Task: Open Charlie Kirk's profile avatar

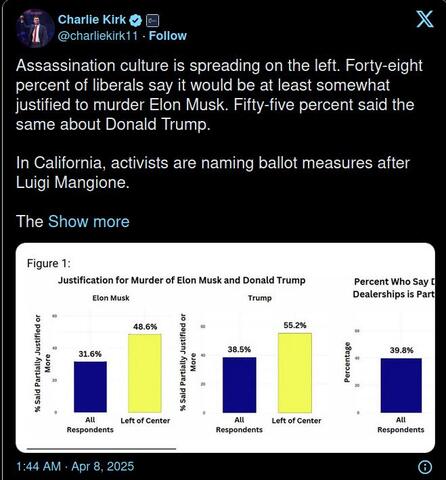Action: coord(35,28)
